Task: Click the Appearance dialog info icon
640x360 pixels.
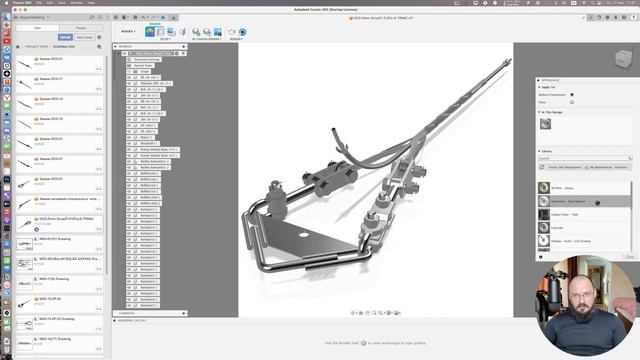Action: [541, 257]
